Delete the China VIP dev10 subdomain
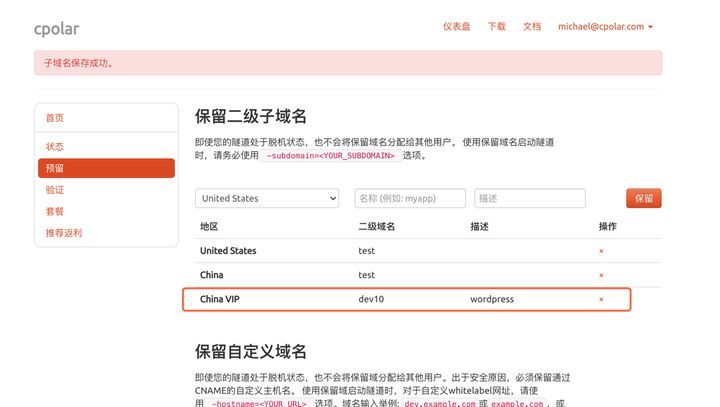 point(601,300)
